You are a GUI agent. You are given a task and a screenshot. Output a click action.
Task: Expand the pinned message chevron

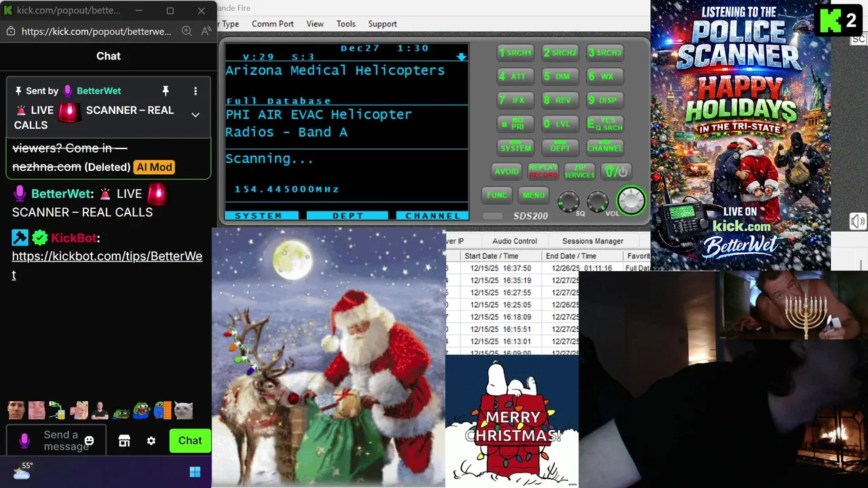click(x=195, y=115)
